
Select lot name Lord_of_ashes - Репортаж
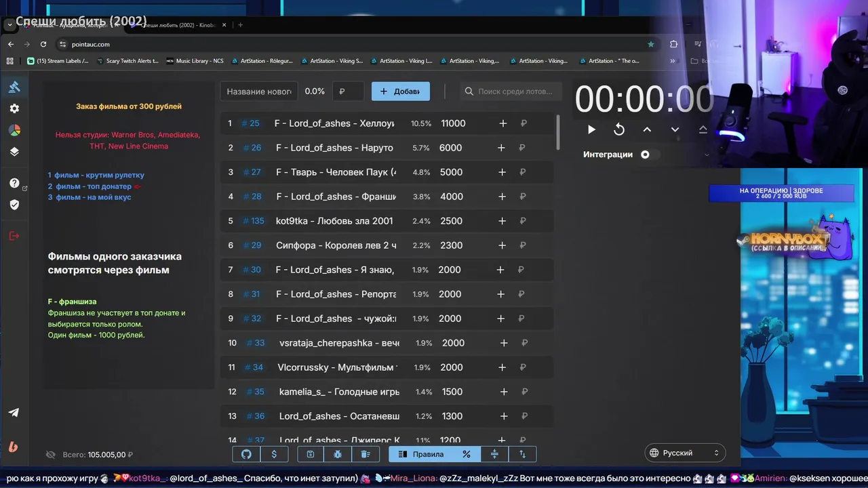click(336, 294)
